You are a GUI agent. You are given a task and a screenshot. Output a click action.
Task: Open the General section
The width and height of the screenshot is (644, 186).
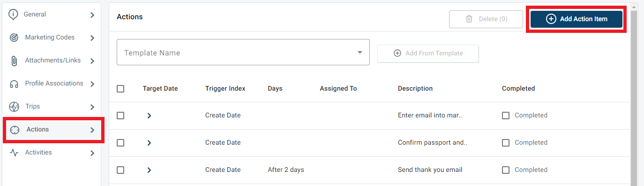point(52,15)
